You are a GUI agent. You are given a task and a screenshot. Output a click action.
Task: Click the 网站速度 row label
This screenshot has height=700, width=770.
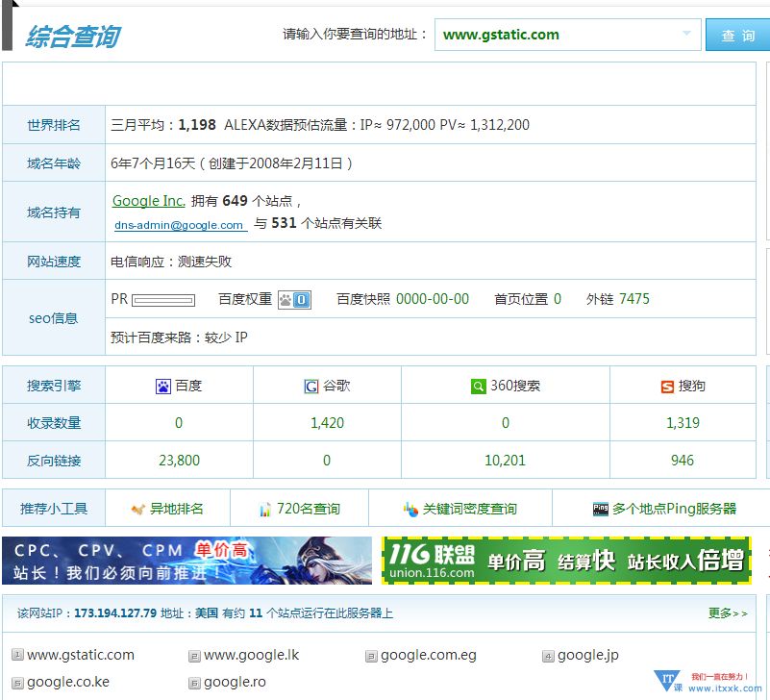pos(54,262)
